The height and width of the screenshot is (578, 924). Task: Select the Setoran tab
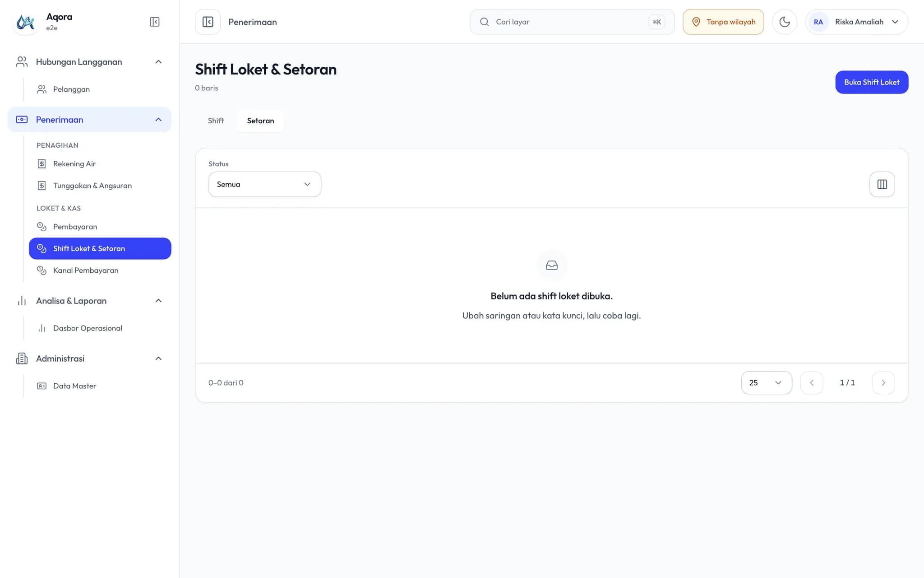[260, 121]
